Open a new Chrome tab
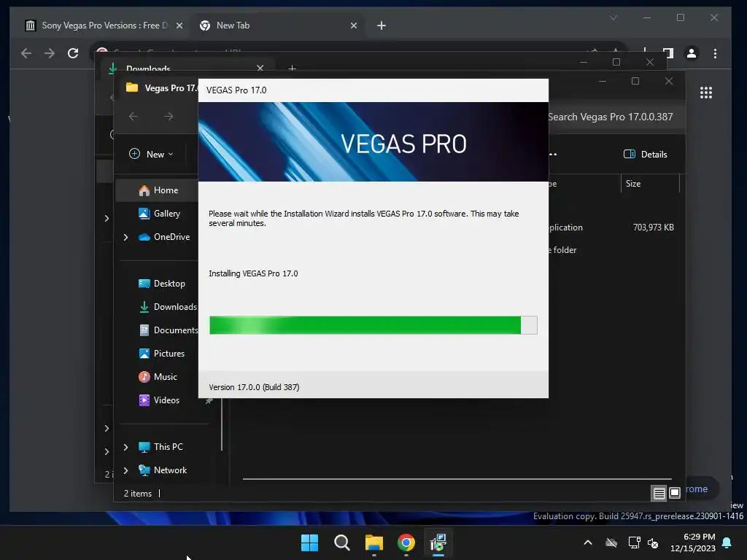 pos(381,26)
